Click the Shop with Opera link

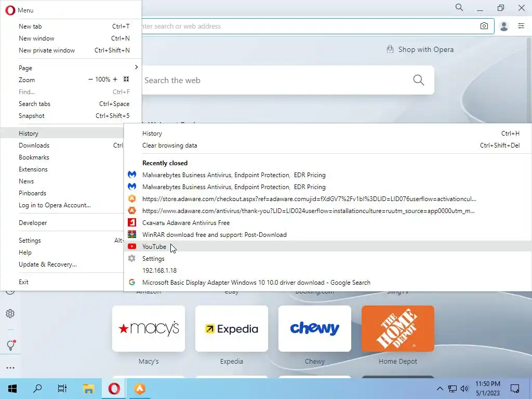[x=420, y=49]
